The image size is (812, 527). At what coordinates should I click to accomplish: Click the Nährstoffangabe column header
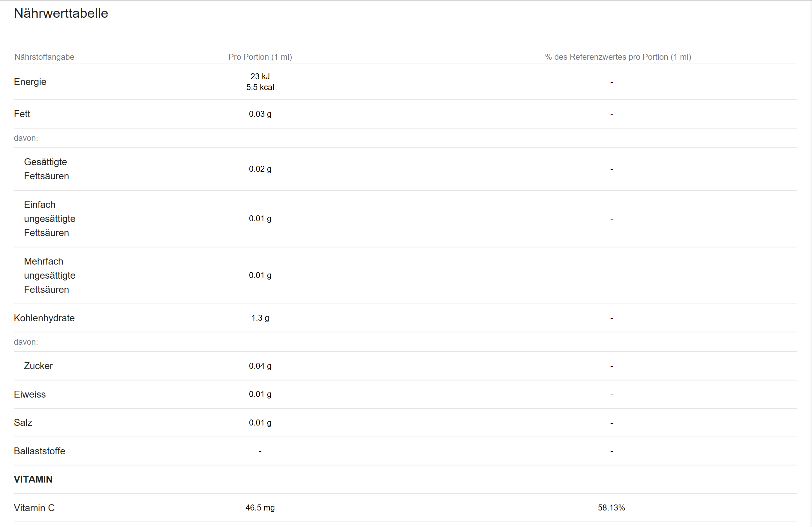[44, 57]
